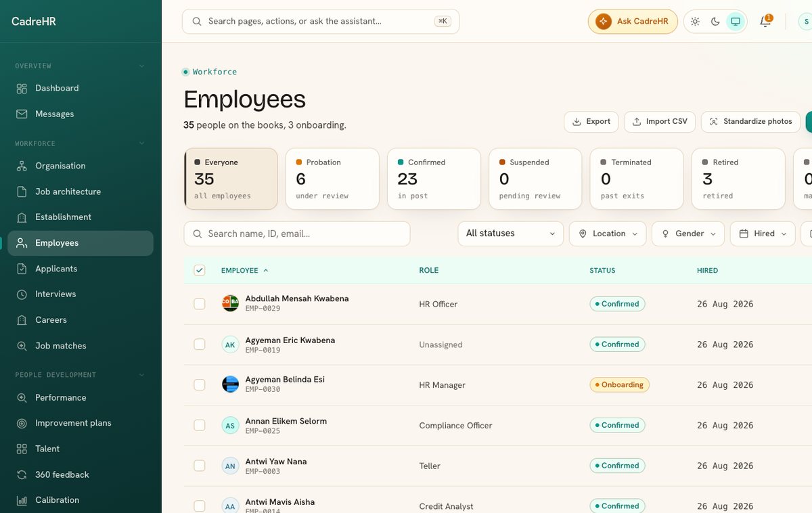
Task: Click the Onboarding status badge
Action: 619,384
